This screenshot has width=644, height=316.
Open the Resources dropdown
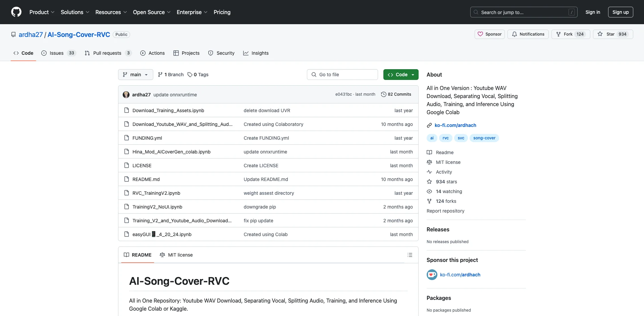(x=111, y=12)
